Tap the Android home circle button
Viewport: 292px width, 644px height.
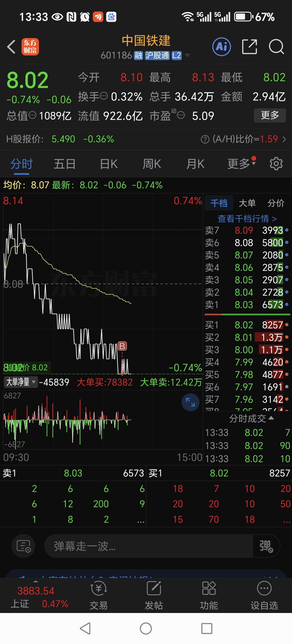[x=146, y=628]
